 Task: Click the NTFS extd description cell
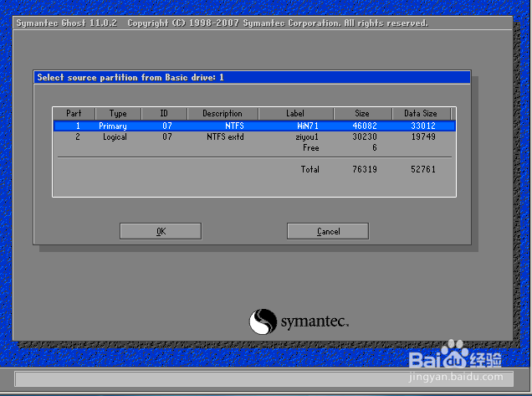tap(225, 136)
